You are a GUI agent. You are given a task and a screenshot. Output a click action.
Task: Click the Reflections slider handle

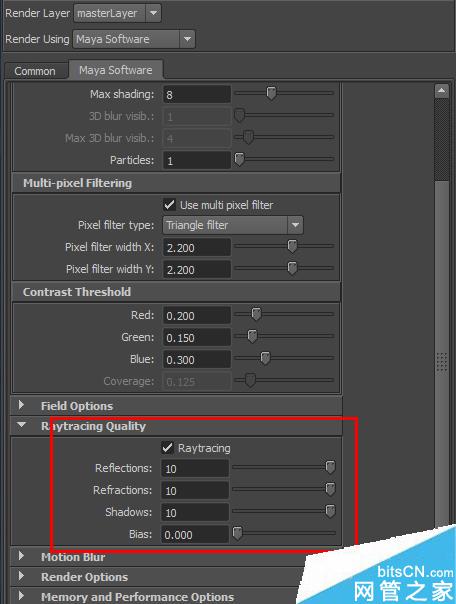tap(330, 467)
